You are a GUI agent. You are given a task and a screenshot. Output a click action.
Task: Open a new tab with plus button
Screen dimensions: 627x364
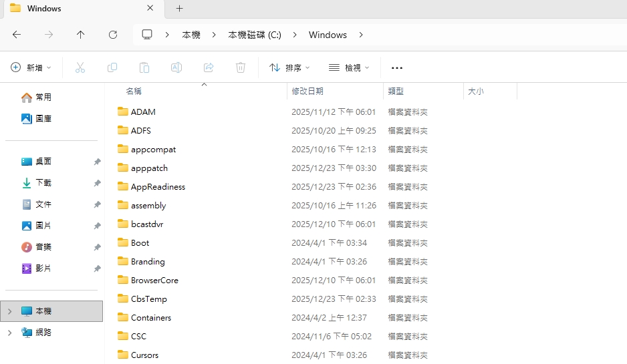coord(179,9)
